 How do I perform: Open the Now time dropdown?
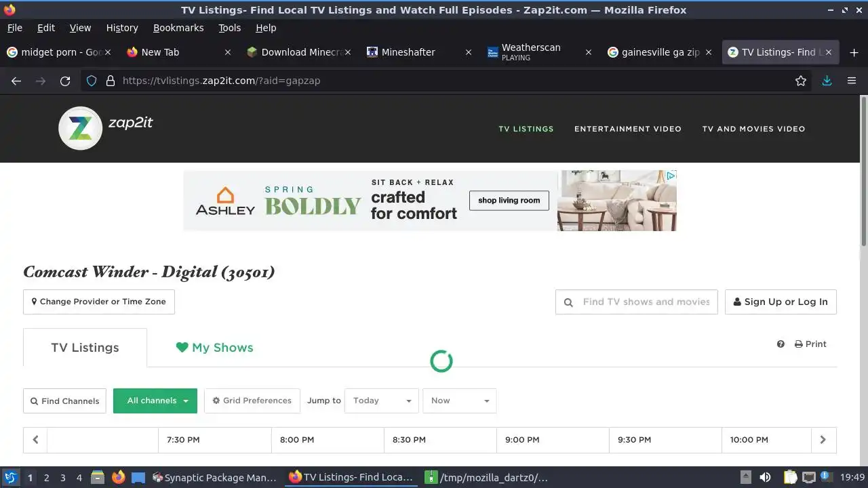pyautogui.click(x=459, y=401)
